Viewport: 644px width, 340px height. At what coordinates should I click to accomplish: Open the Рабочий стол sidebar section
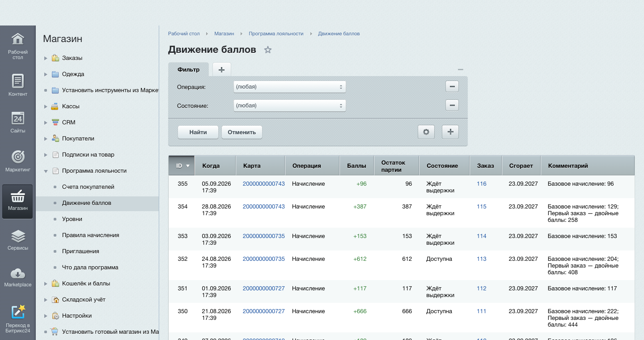point(17,46)
